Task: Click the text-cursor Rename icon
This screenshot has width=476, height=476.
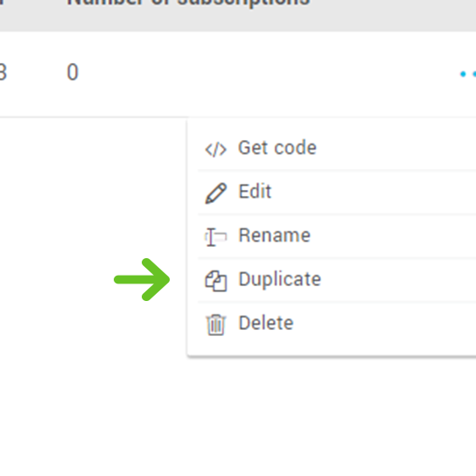Action: pos(216,237)
